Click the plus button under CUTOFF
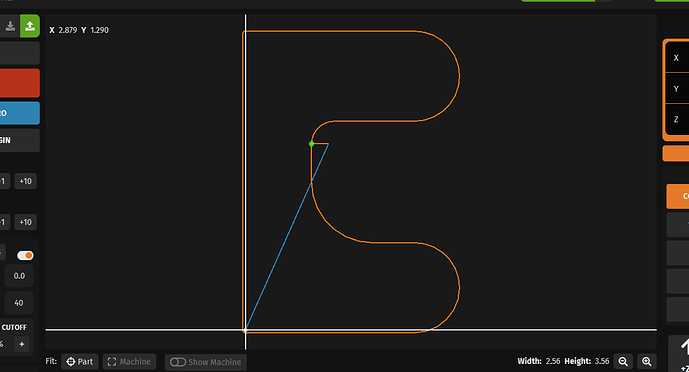The image size is (689, 372). [22, 344]
